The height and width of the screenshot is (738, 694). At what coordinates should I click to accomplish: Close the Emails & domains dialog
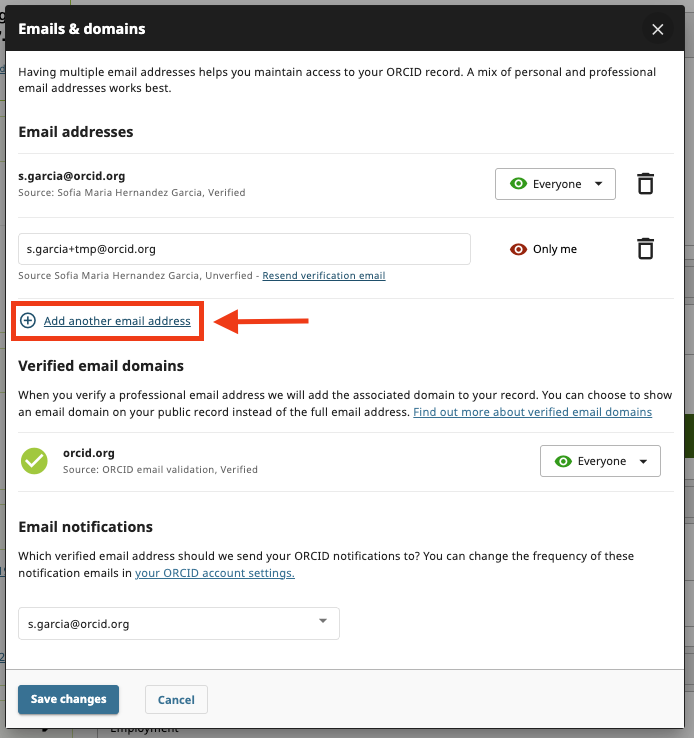click(658, 30)
